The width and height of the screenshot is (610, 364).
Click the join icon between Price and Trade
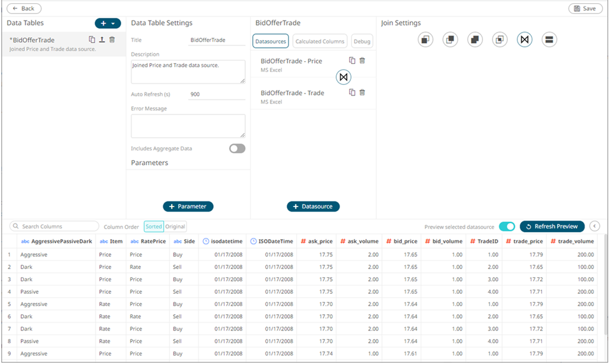(x=343, y=77)
